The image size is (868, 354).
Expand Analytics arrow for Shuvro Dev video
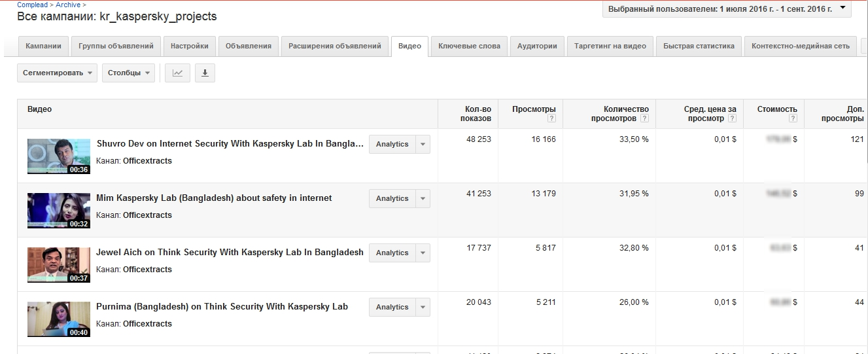point(423,145)
